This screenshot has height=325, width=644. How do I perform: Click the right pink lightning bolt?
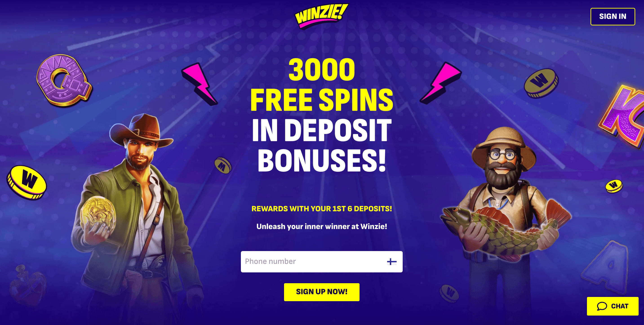coord(441,83)
